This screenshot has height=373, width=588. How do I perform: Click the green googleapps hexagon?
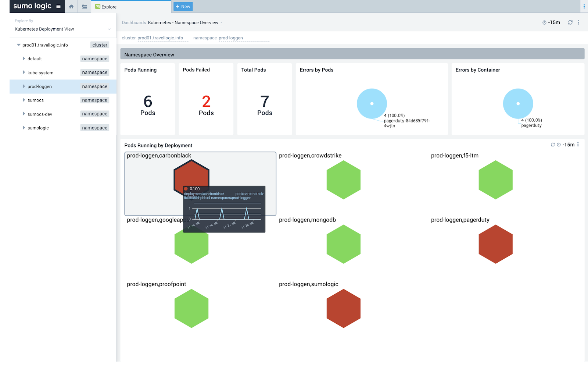coord(191,248)
